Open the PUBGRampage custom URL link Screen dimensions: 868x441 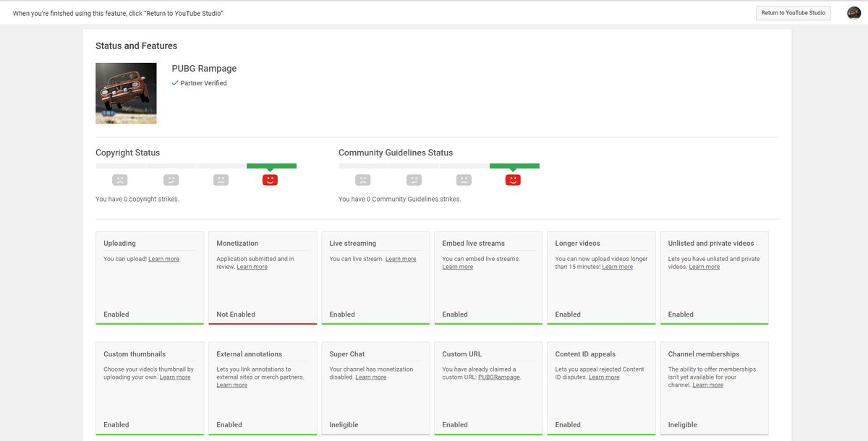(x=499, y=377)
